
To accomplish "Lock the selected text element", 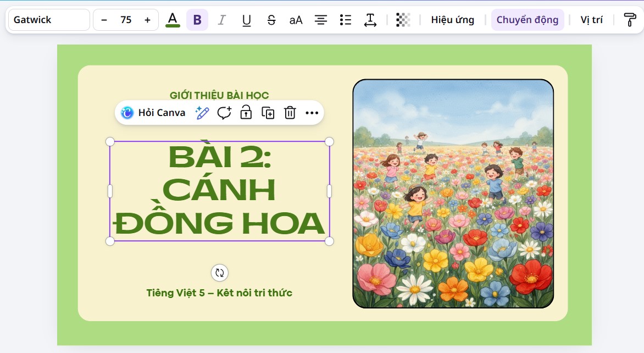I will coord(246,113).
